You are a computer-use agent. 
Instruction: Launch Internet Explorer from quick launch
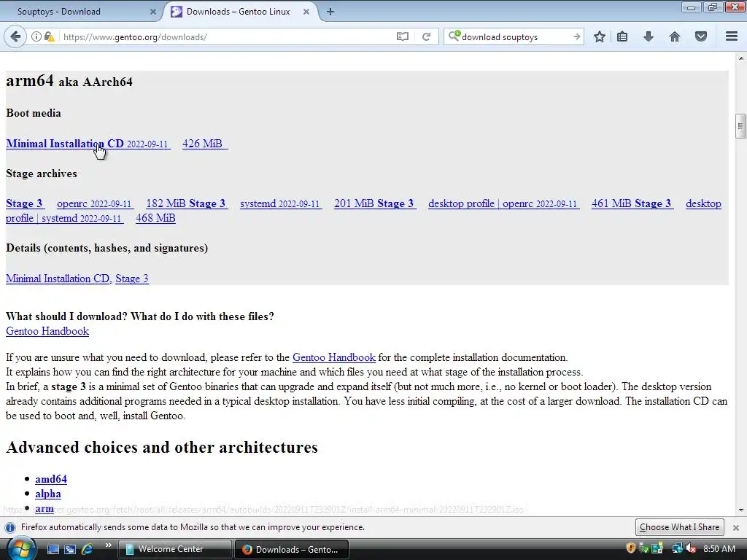[87, 549]
